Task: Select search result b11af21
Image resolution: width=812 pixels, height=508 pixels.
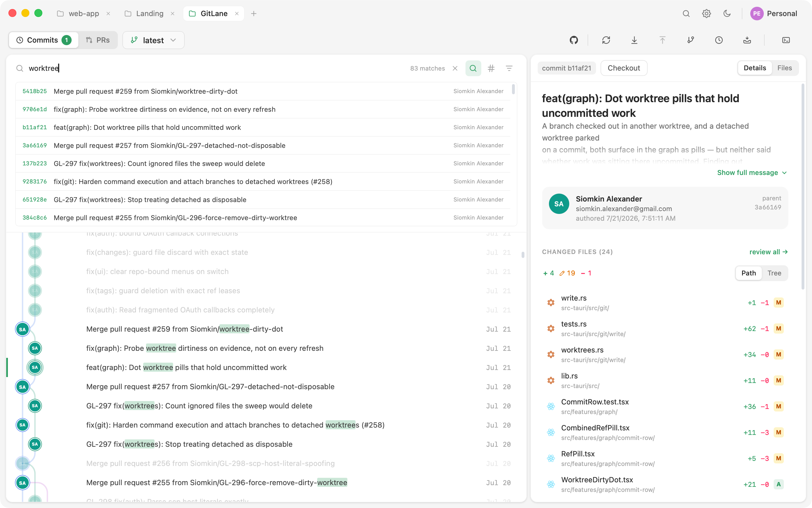Action: pyautogui.click(x=263, y=127)
